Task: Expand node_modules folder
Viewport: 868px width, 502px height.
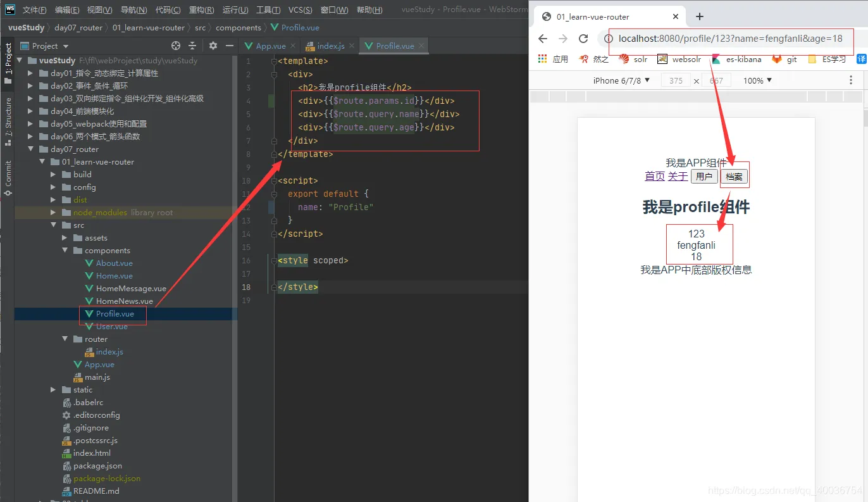Action: pos(53,213)
